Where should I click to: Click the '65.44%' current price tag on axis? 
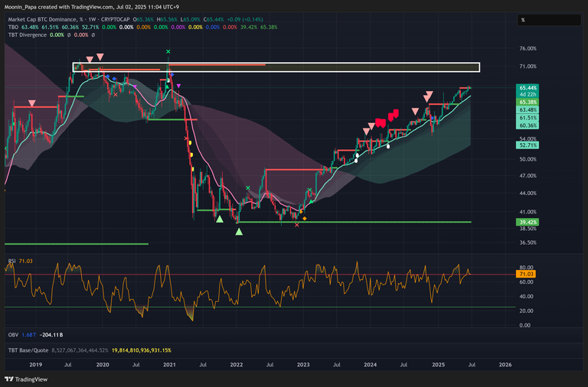[528, 88]
